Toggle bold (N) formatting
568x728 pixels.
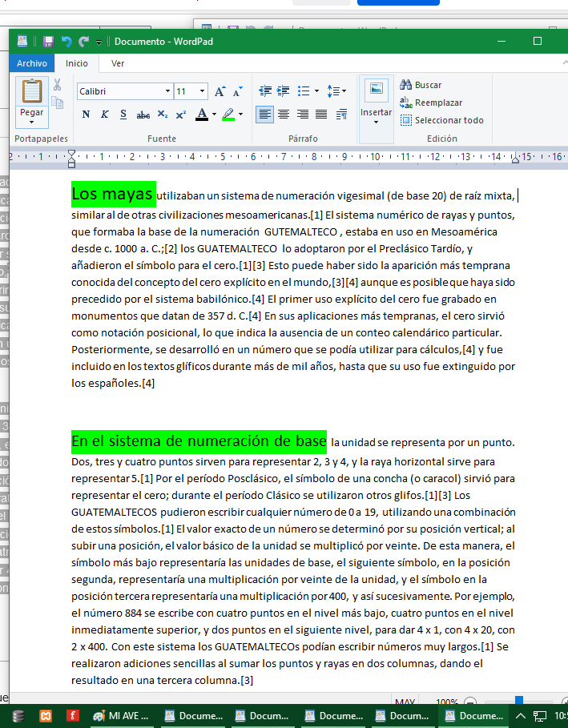86,115
